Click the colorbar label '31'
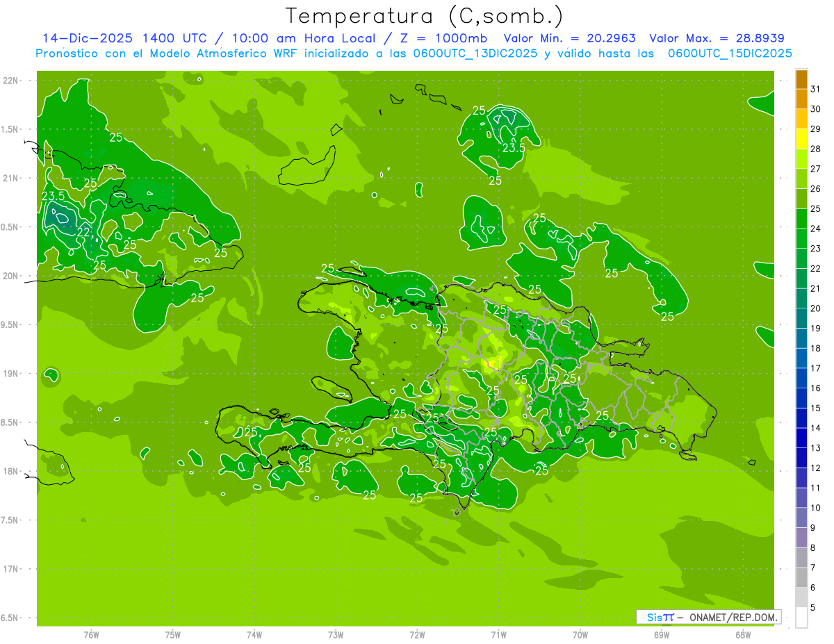 815,89
